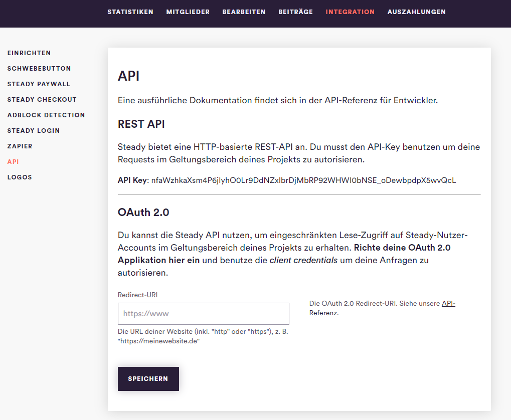This screenshot has width=511, height=420.
Task: Click the API key string
Action: click(x=303, y=180)
